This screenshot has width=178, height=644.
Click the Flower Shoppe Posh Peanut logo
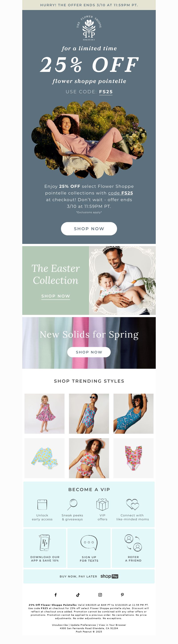click(89, 28)
